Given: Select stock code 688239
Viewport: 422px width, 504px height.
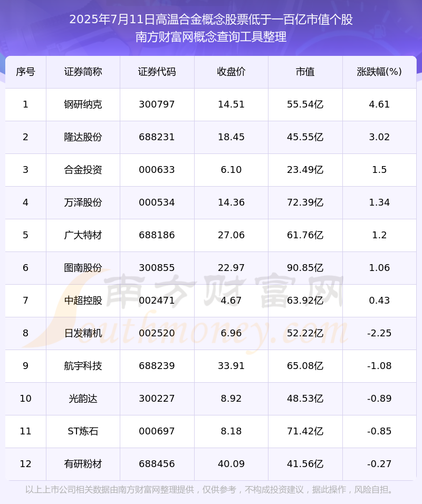Looking at the screenshot, I should pos(157,366).
